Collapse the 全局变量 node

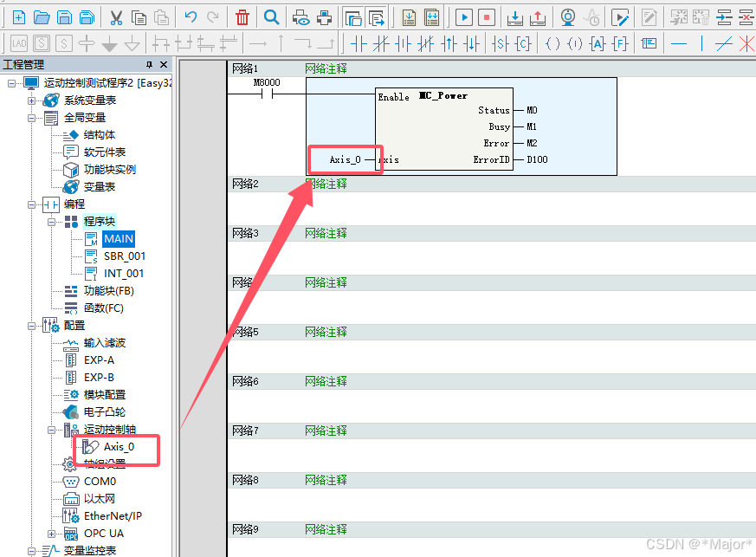pyautogui.click(x=31, y=118)
